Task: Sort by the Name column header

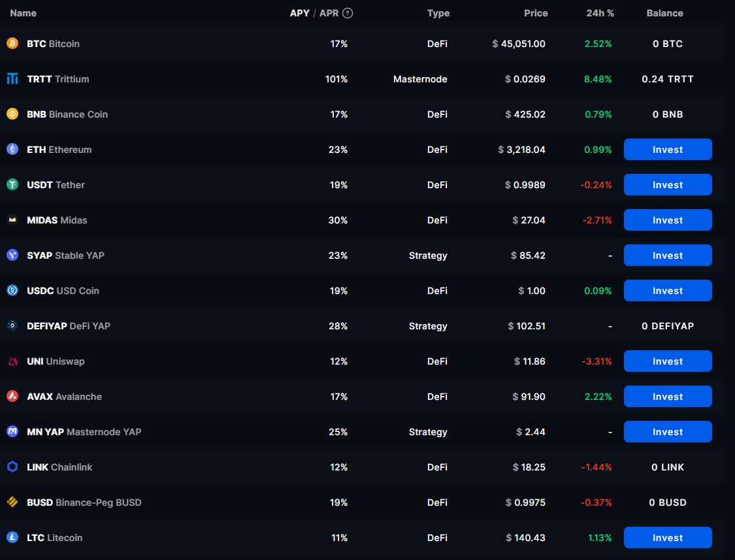Action: click(x=24, y=13)
